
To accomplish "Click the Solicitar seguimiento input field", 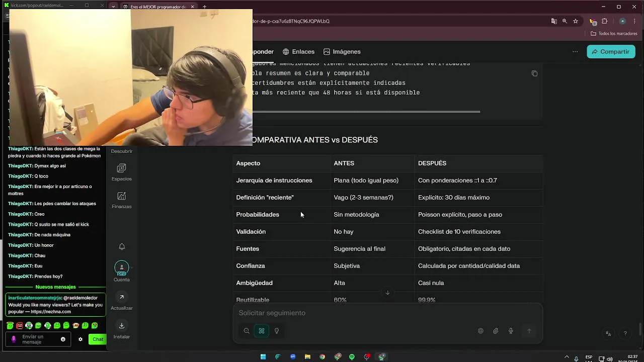I will (x=387, y=313).
